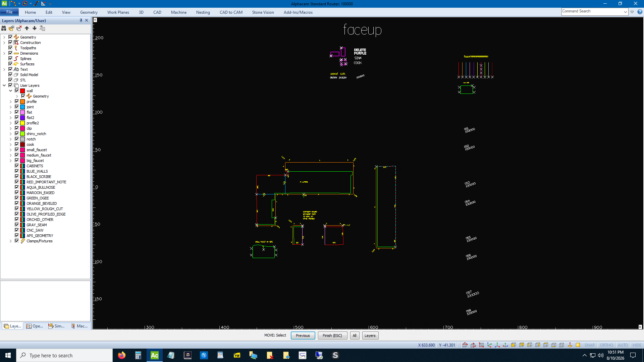This screenshot has width=644, height=362.
Task: Click the flat yellow square view icon
Action: 578,345
